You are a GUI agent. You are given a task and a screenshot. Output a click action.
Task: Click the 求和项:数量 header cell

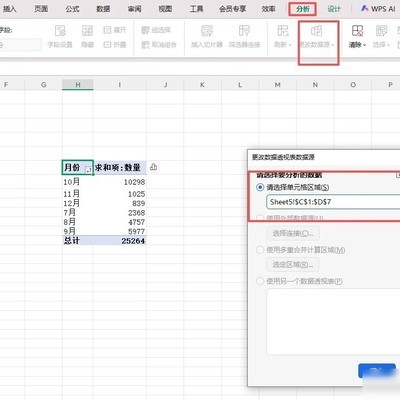(x=120, y=167)
